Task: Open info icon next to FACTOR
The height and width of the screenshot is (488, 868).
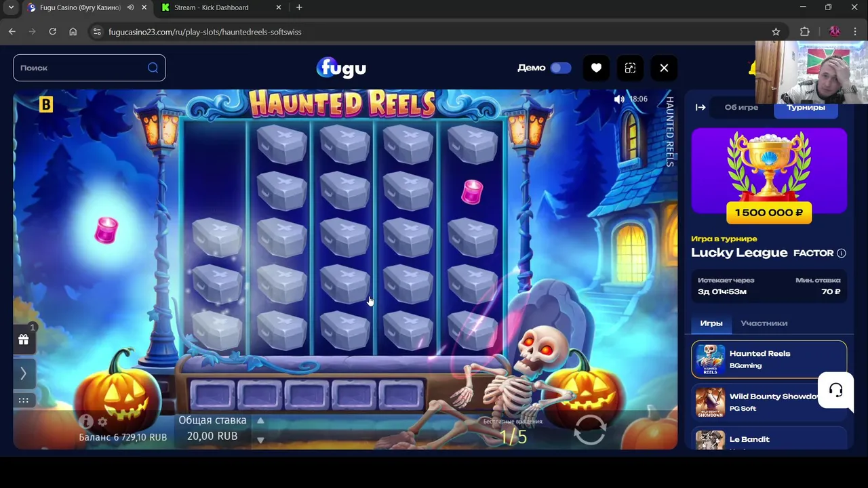Action: (x=841, y=253)
